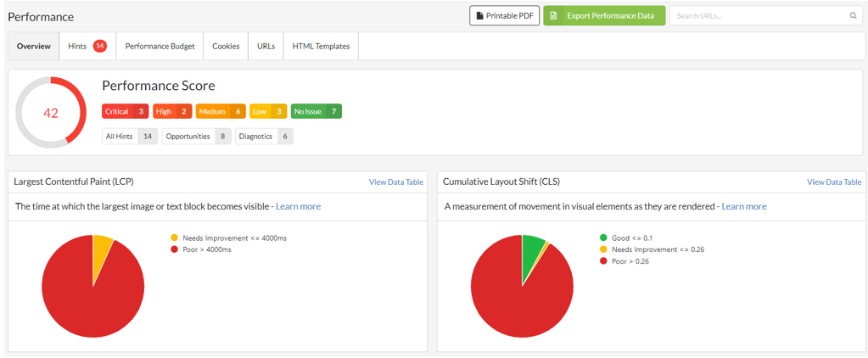Select the URLs tab
The width and height of the screenshot is (868, 358).
click(266, 47)
